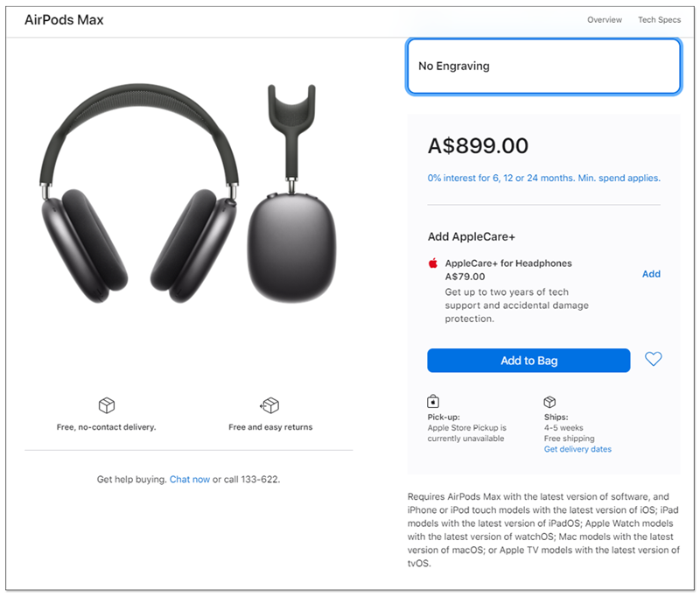Click the heart favorite icon
The width and height of the screenshot is (700, 597).
[653, 359]
